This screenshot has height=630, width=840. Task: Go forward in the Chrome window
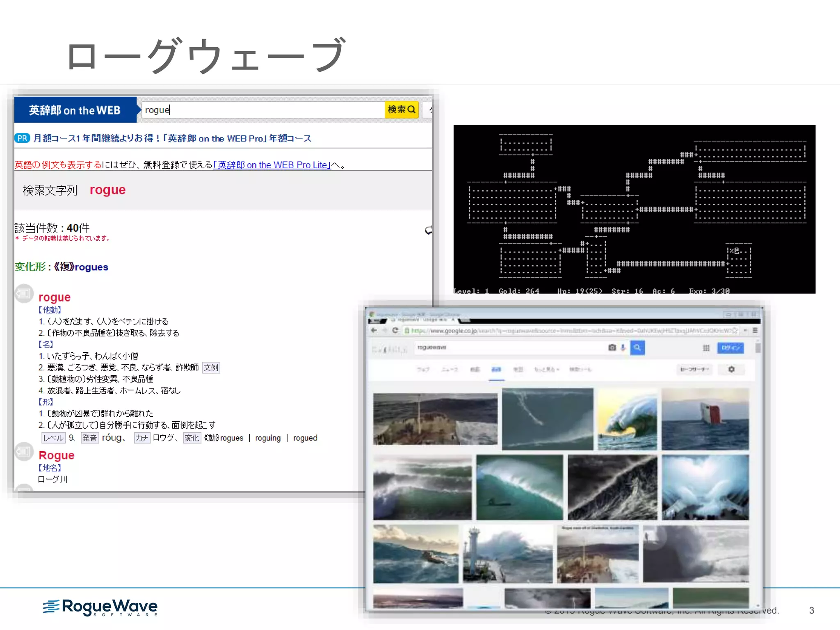pyautogui.click(x=384, y=331)
